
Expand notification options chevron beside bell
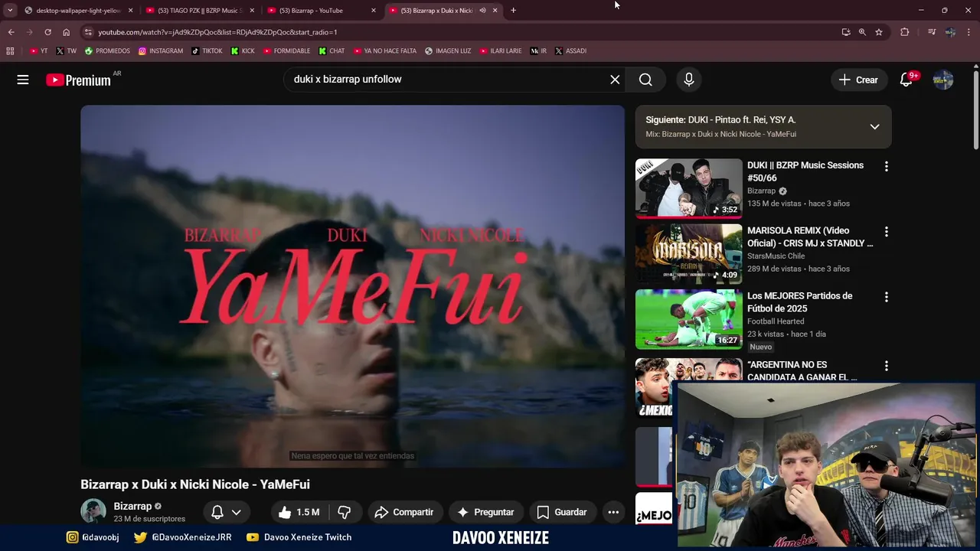tap(237, 512)
